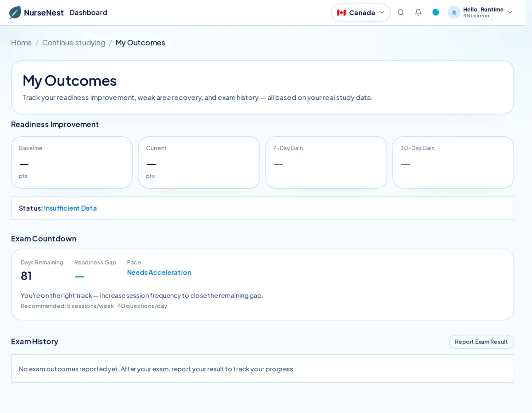The width and height of the screenshot is (532, 413).
Task: Go to Home breadcrumb
Action: pyautogui.click(x=21, y=43)
